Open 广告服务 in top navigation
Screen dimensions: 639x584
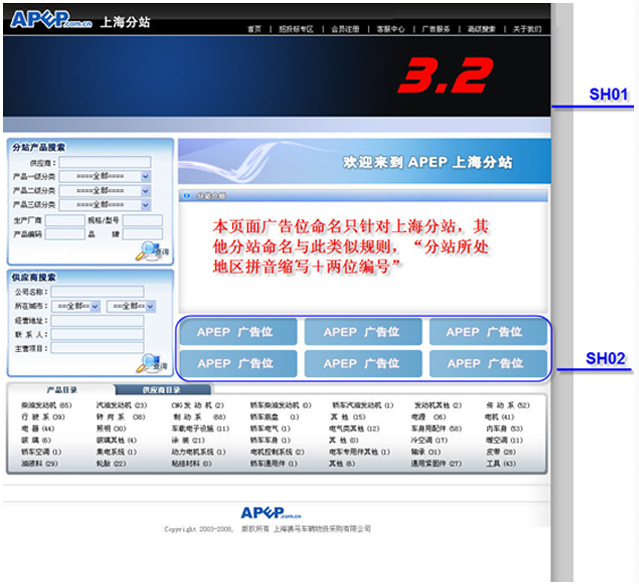(436, 29)
